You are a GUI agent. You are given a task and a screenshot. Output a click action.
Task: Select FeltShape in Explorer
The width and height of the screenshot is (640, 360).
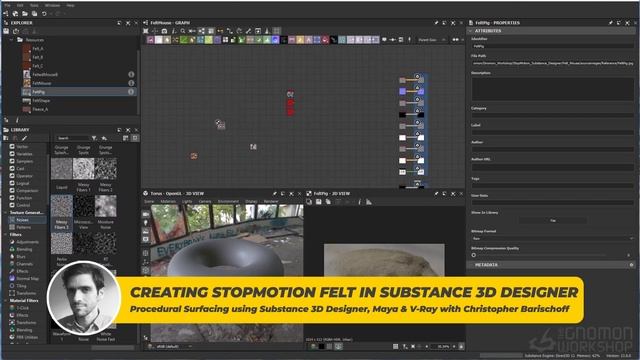point(41,100)
